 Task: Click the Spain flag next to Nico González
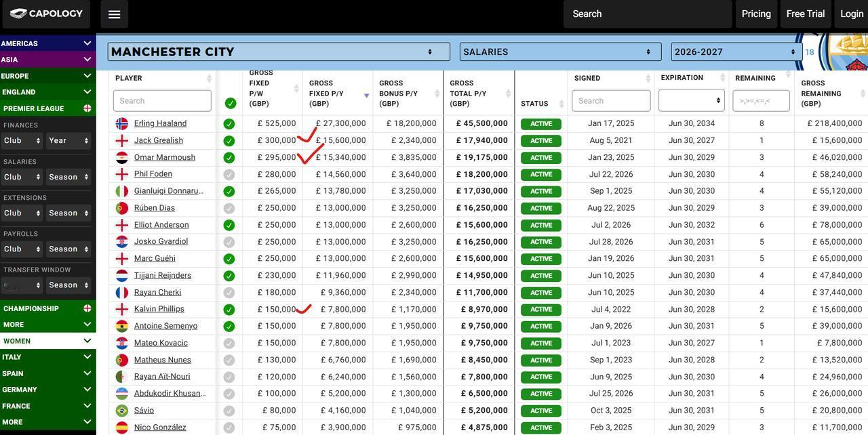pos(122,428)
